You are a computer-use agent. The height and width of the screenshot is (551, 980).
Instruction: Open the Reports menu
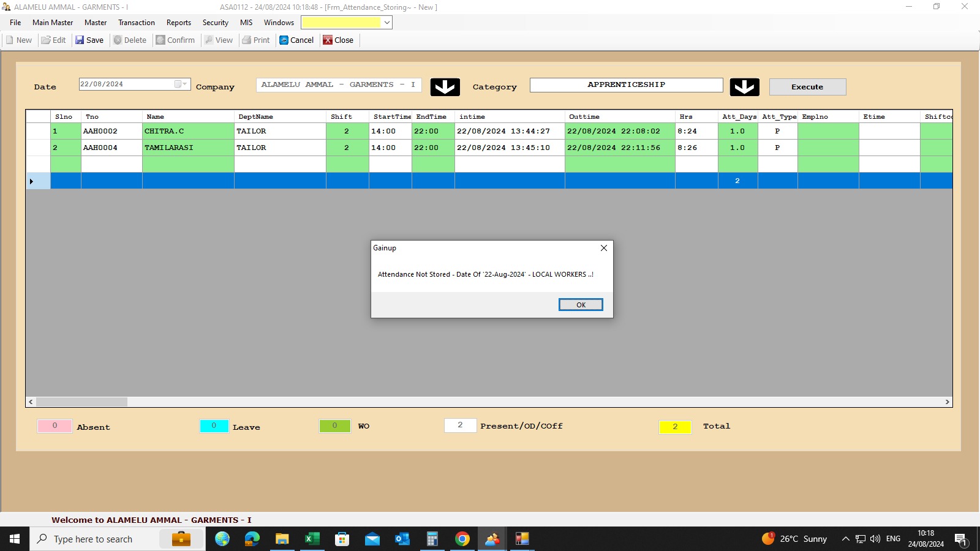178,23
